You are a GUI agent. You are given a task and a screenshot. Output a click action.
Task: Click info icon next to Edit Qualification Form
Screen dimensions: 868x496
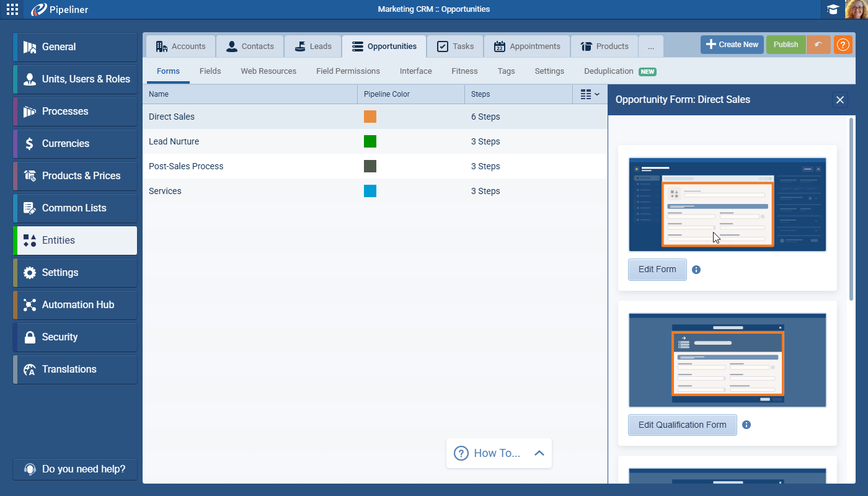[746, 425]
